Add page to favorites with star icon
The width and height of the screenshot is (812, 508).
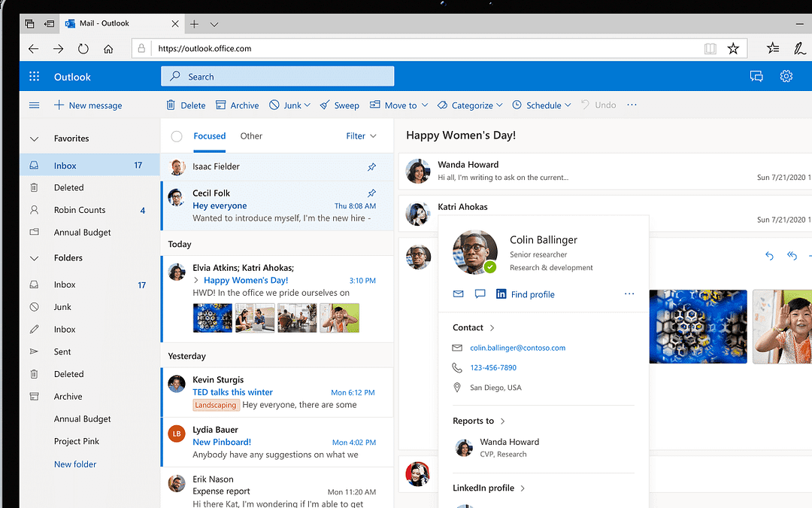pyautogui.click(x=733, y=49)
